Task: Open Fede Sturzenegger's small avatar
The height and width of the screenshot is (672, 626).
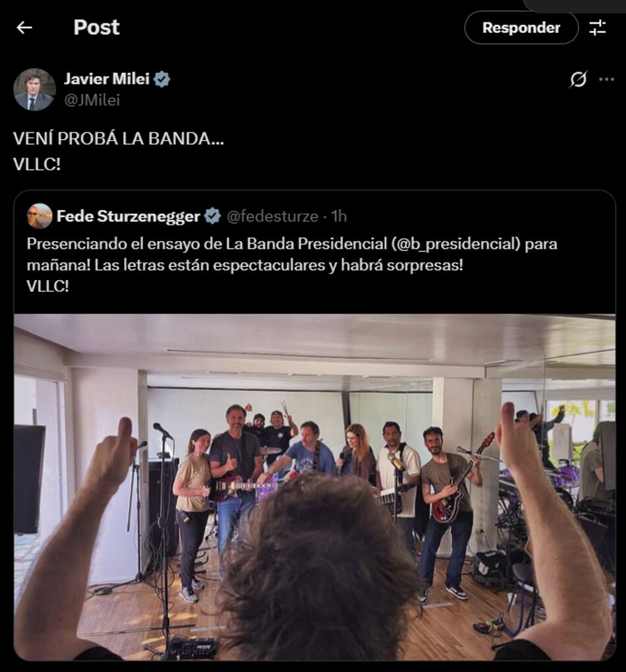Action: click(x=40, y=216)
